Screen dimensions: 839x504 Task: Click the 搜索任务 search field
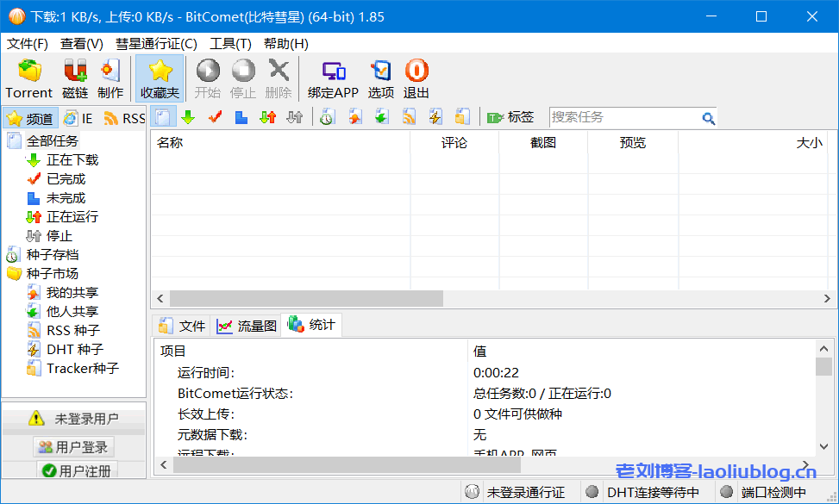point(624,117)
